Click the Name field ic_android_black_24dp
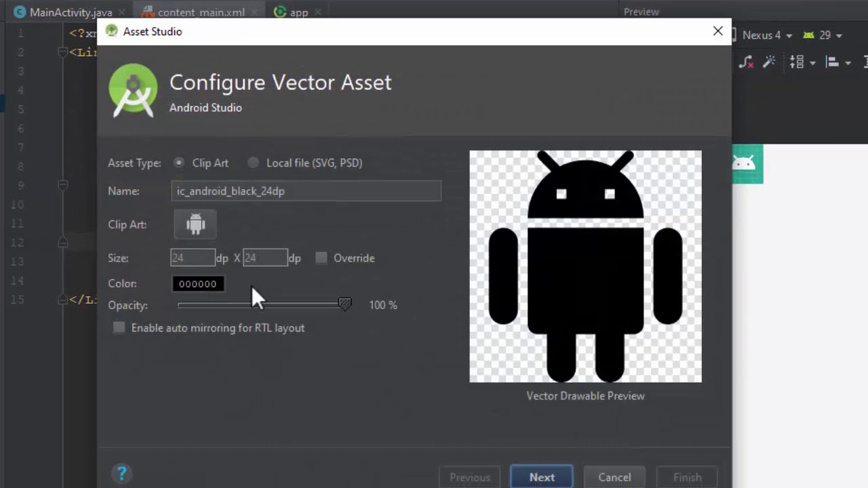868x488 pixels. (306, 191)
